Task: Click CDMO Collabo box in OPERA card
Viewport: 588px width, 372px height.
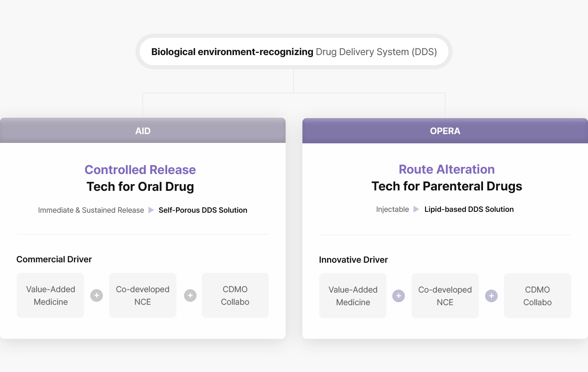Action: [x=538, y=296]
